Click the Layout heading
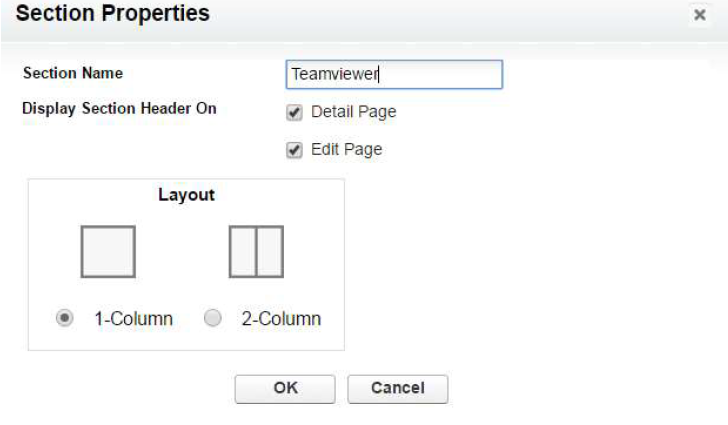 tap(186, 195)
